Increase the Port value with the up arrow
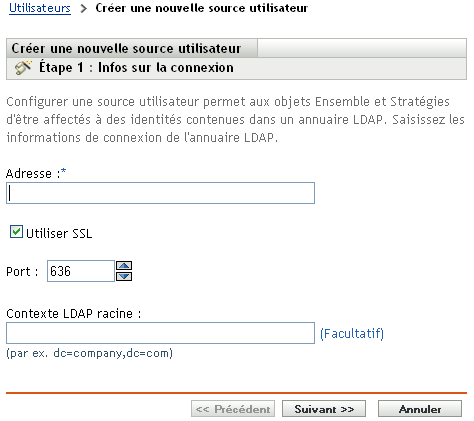 point(124,266)
